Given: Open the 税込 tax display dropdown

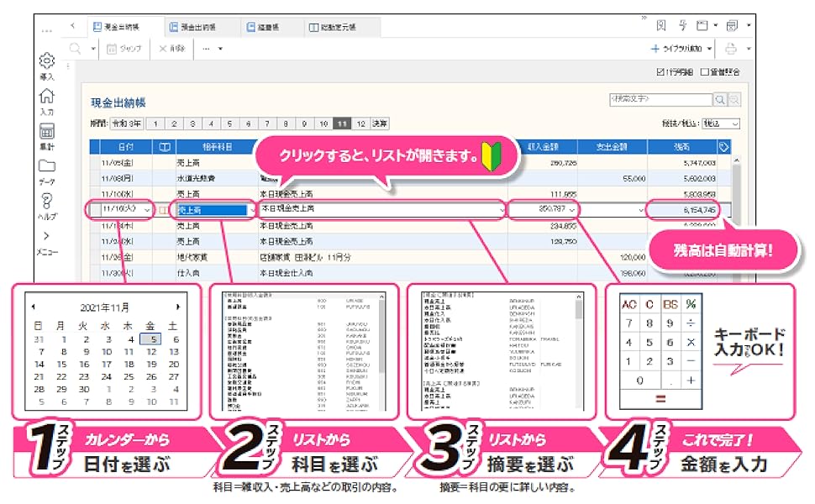Looking at the screenshot, I should (x=719, y=123).
